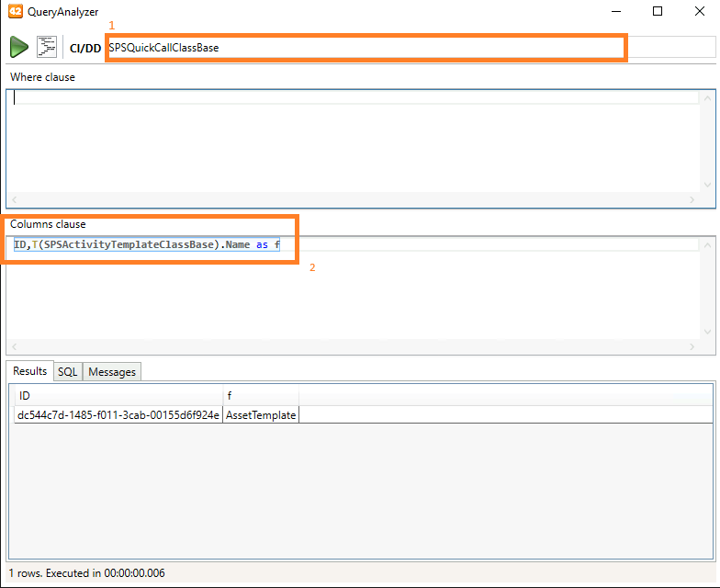Click the script view icon beside the run button
This screenshot has width=720, height=588.
[x=46, y=47]
